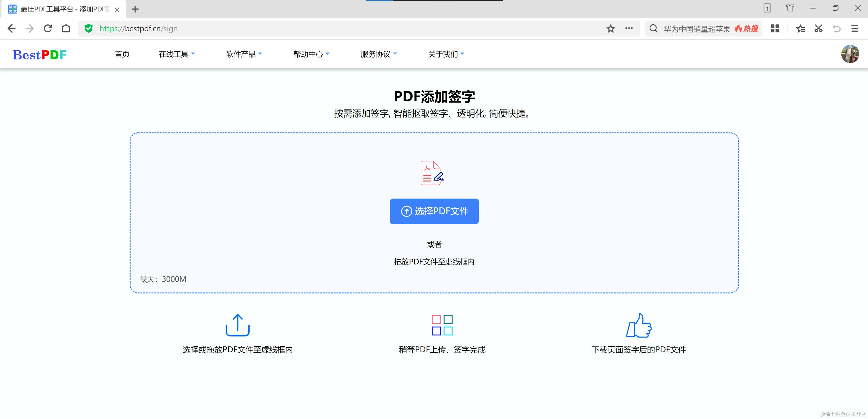Open the browser hamburger menu
The height and width of the screenshot is (419, 868).
pos(855,29)
